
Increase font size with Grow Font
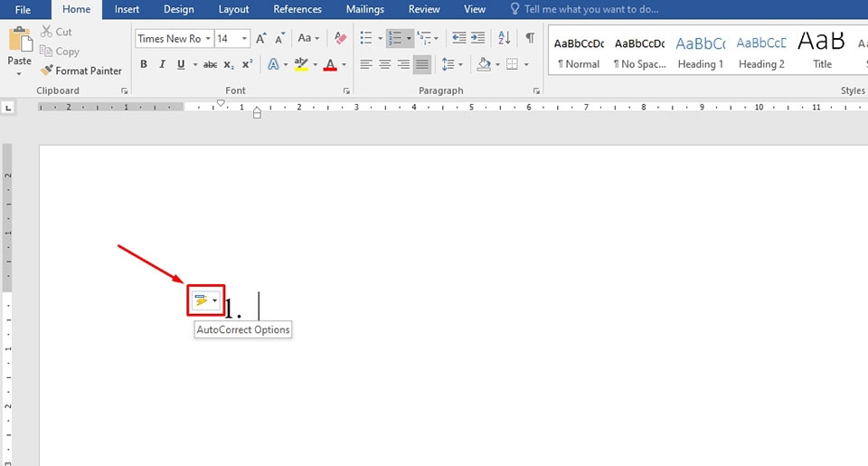point(260,38)
